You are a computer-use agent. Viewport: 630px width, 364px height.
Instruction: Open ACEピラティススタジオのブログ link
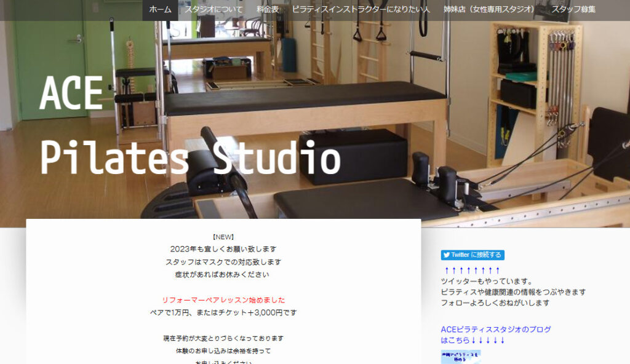point(496,330)
